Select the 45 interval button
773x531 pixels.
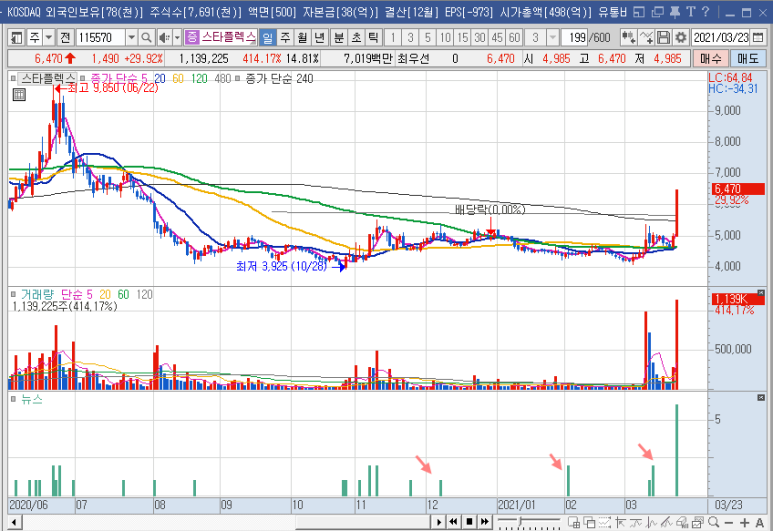(x=497, y=37)
